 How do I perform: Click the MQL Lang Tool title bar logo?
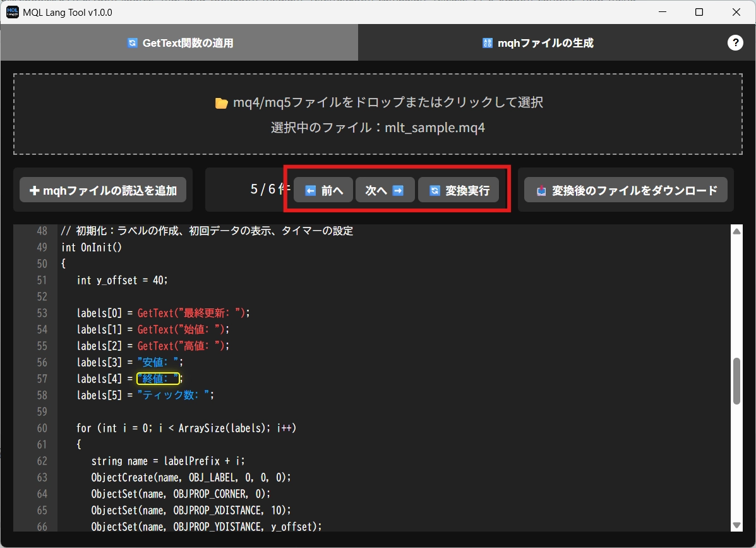[x=13, y=12]
